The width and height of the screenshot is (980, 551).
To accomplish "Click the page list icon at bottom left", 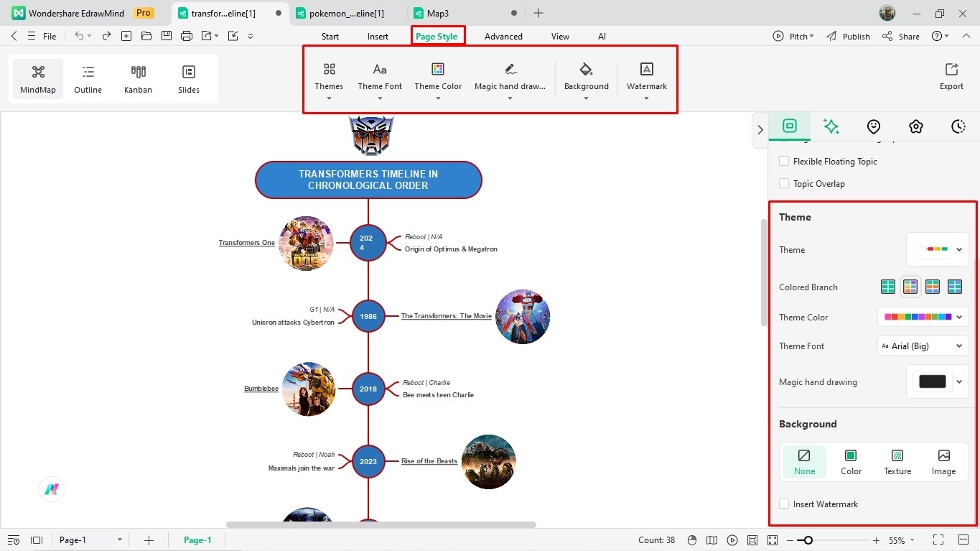I will pos(14,540).
